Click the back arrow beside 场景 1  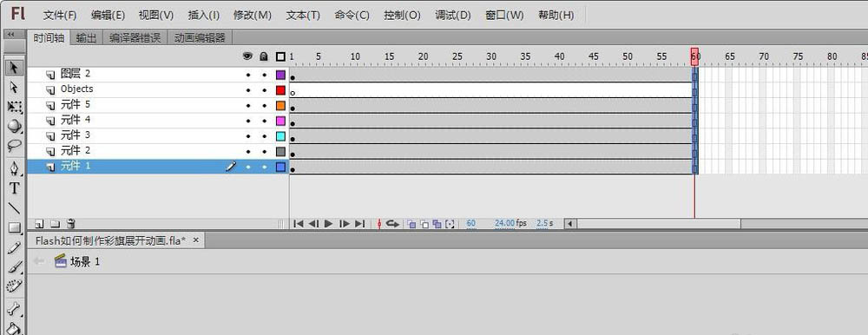39,261
